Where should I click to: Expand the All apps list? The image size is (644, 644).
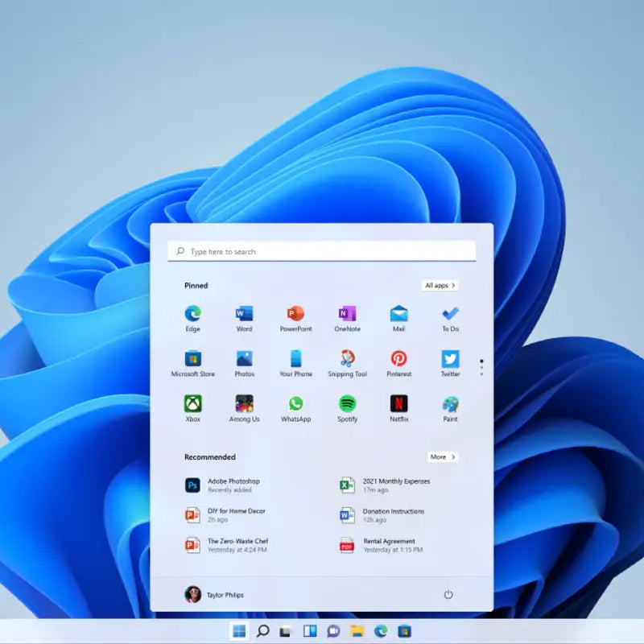point(440,286)
